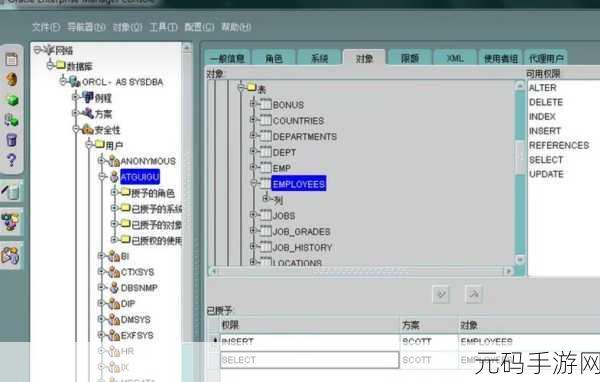The image size is (600, 382).
Task: Open the colorful objects drawer icon
Action: [11, 222]
